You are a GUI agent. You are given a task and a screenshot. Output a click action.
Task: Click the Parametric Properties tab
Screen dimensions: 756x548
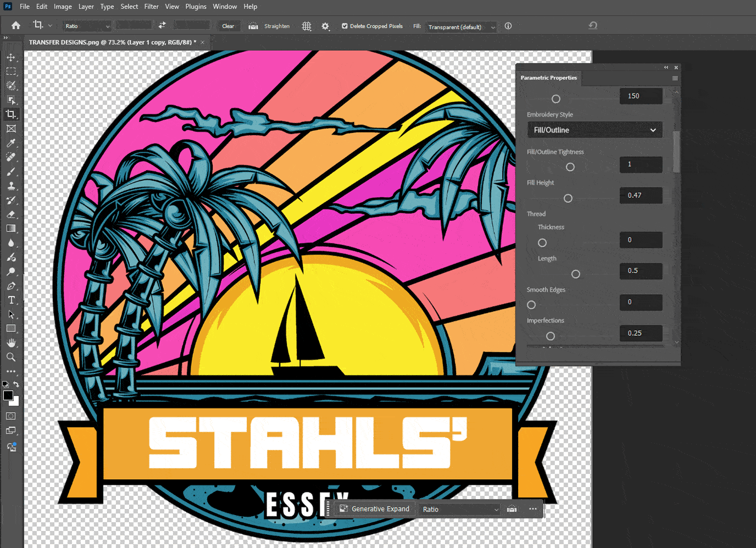pos(548,78)
